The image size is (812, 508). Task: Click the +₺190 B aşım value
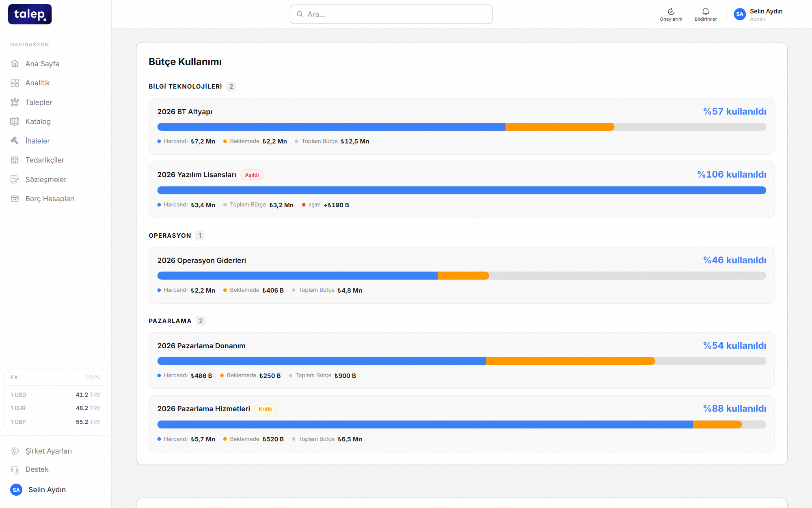[x=336, y=205]
